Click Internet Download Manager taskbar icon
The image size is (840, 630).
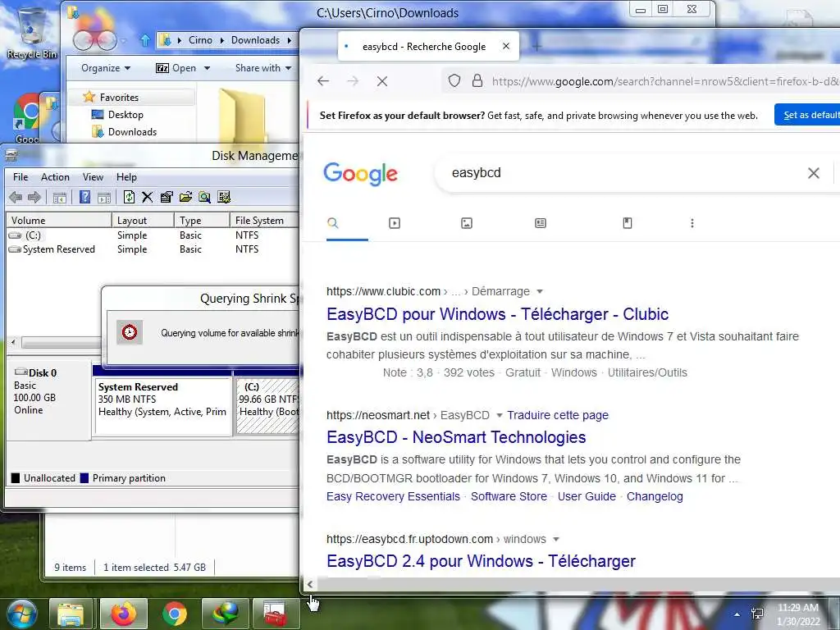pyautogui.click(x=225, y=614)
